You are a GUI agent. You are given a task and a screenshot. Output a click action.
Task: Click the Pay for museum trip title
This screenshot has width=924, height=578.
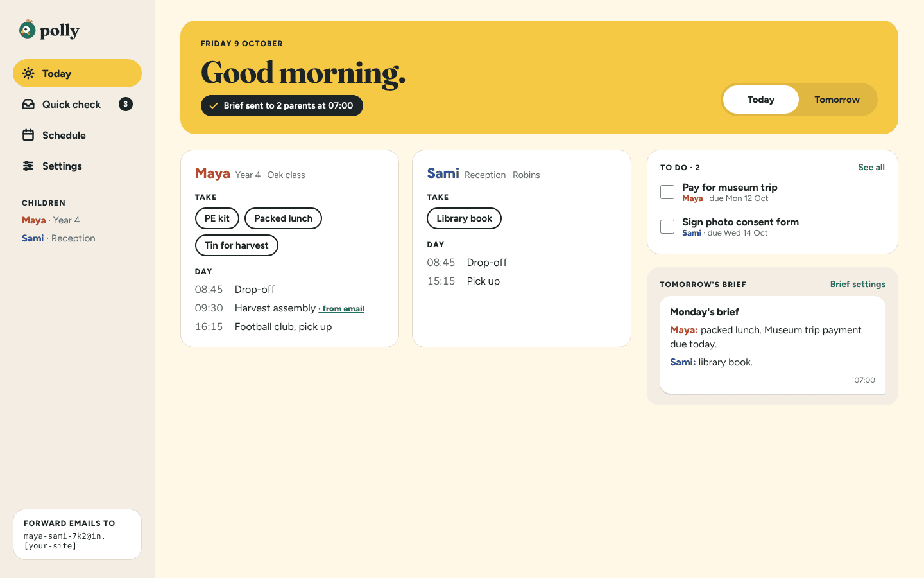(x=730, y=188)
